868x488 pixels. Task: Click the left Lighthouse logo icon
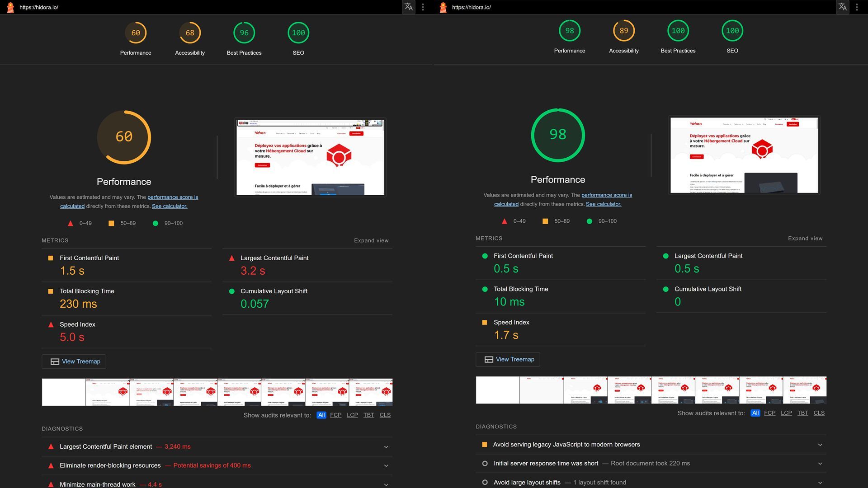tap(10, 7)
